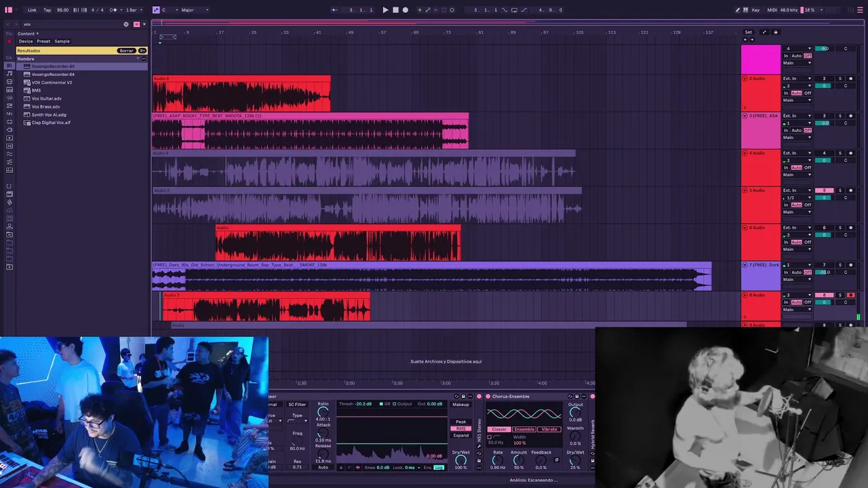This screenshot has width=868, height=488.
Task: Select the Device filter tab
Action: pyautogui.click(x=26, y=41)
